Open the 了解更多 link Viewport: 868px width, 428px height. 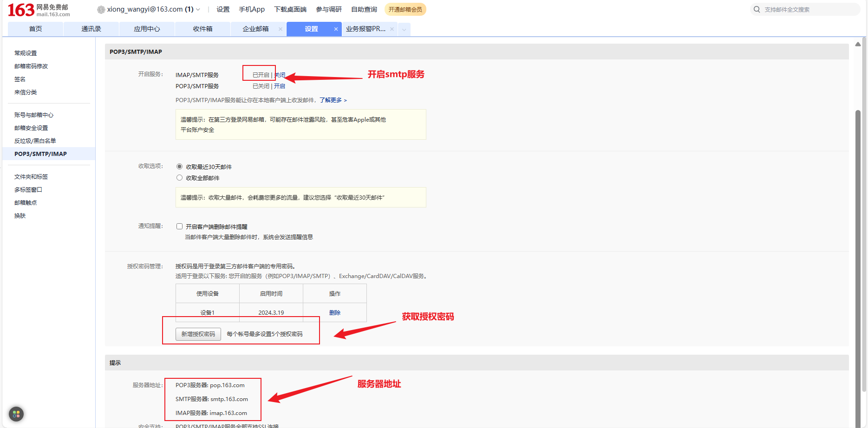pos(333,100)
